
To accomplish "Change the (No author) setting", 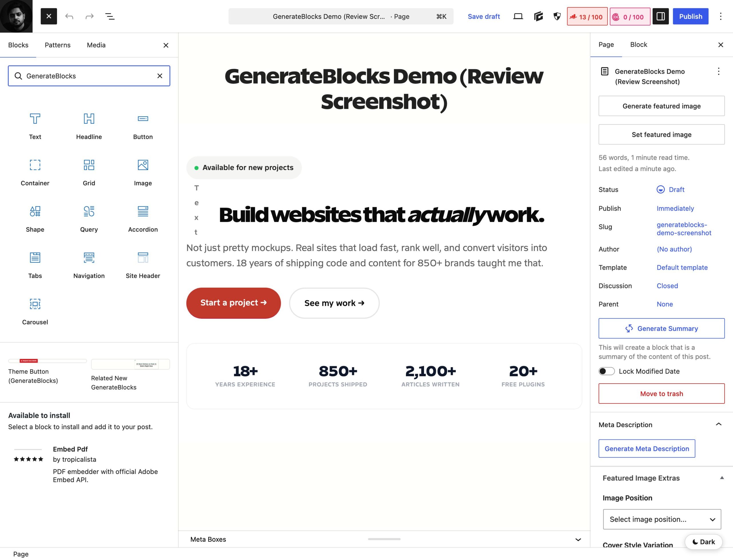I will (x=674, y=249).
